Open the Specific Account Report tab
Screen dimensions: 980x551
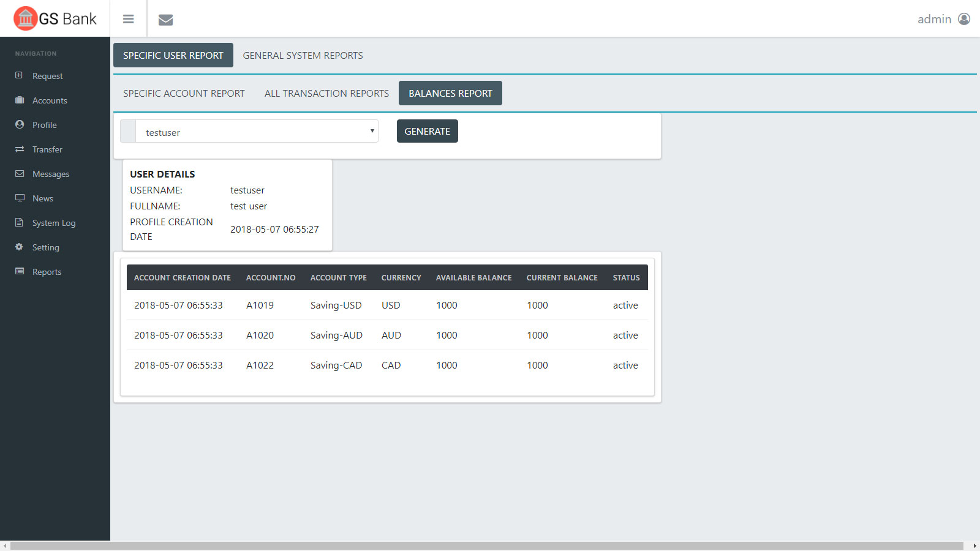pyautogui.click(x=184, y=94)
